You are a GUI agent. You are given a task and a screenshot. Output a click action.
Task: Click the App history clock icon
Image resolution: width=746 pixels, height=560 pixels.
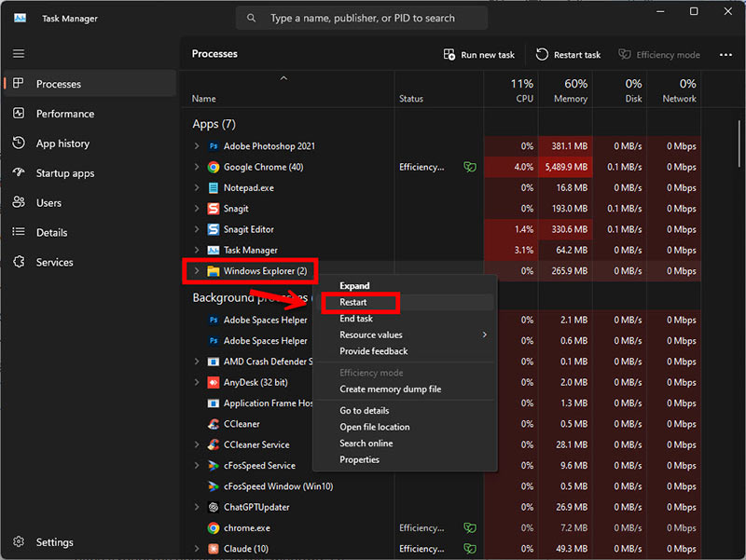pos(19,143)
